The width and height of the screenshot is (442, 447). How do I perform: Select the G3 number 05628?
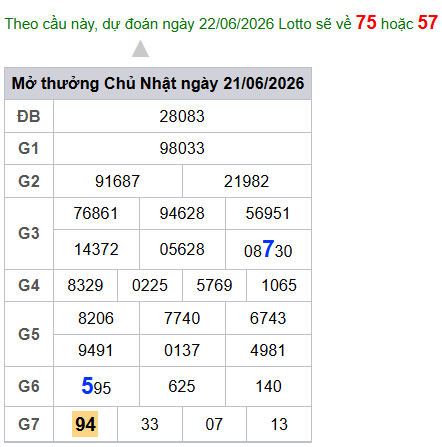click(x=182, y=249)
